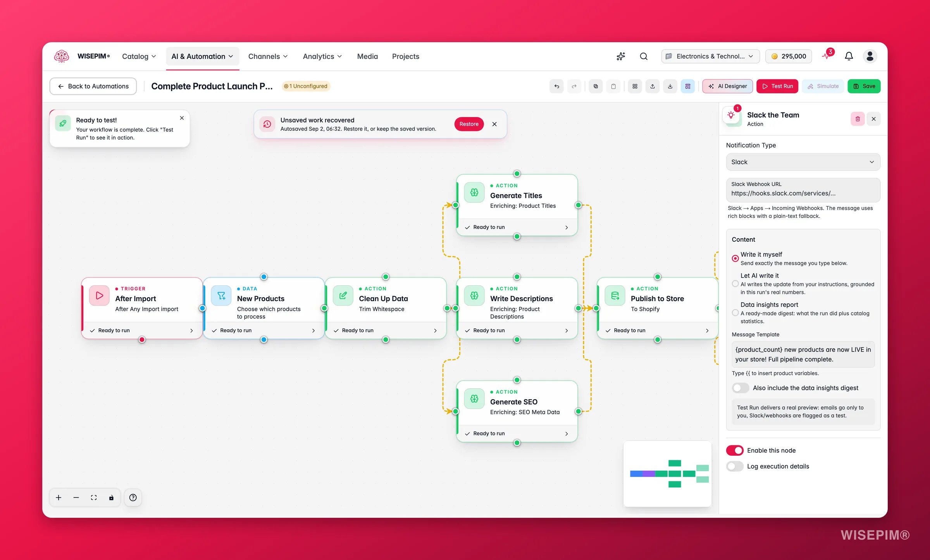Click the copy nodes toolbar icon

[x=596, y=86]
